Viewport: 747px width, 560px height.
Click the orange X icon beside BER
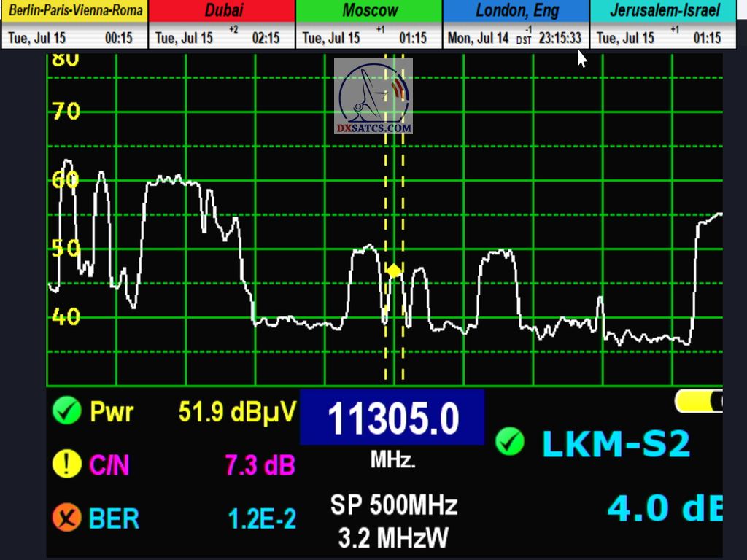pos(66,518)
